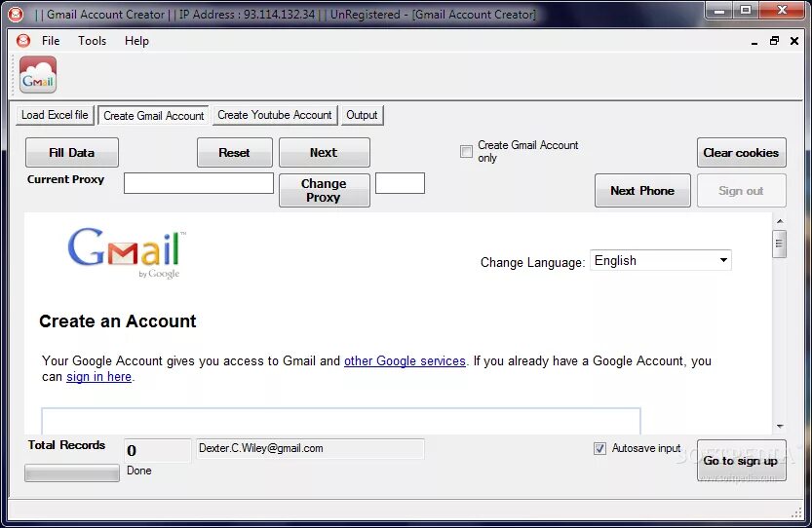
Task: Click the Next Phone button
Action: tap(642, 191)
